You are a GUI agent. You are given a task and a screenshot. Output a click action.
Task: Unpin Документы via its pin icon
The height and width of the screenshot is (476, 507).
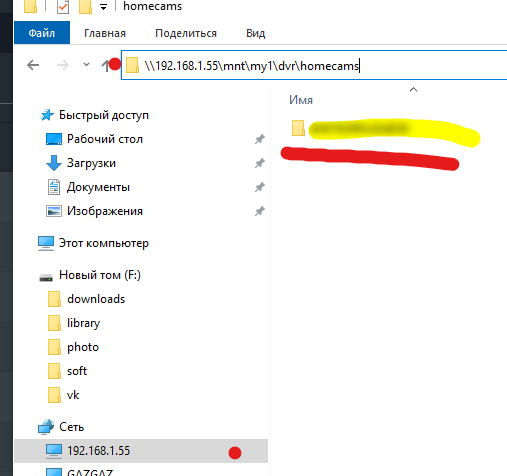pyautogui.click(x=260, y=187)
